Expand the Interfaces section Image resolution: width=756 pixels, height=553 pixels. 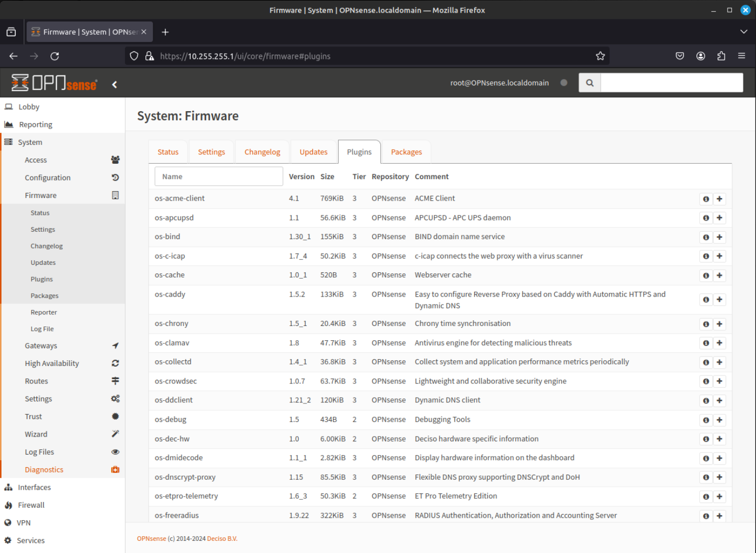pos(62,488)
